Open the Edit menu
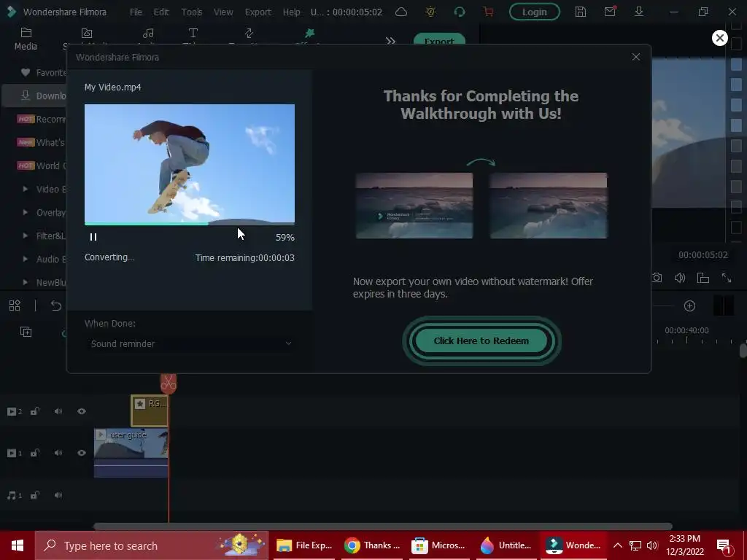This screenshot has height=560, width=747. (161, 12)
